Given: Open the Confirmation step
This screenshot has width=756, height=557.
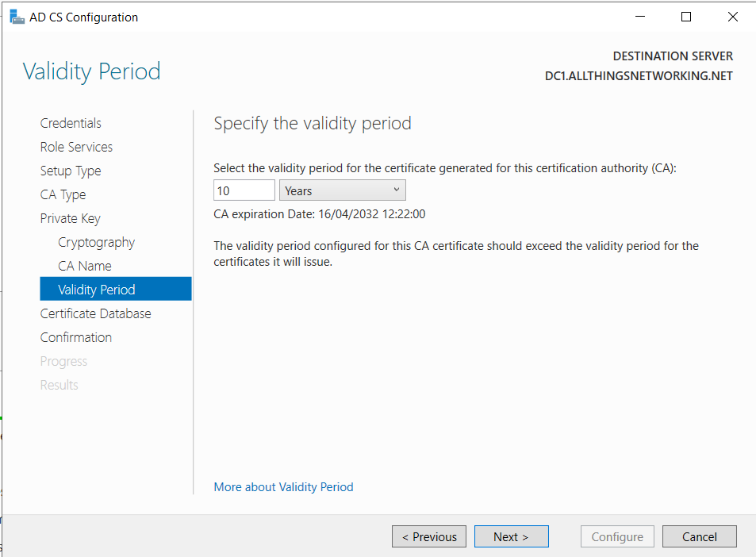Looking at the screenshot, I should click(76, 337).
